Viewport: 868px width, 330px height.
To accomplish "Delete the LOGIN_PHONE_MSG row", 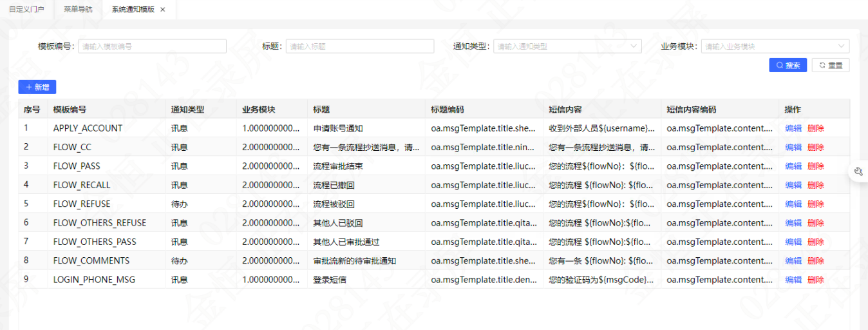I will click(816, 280).
